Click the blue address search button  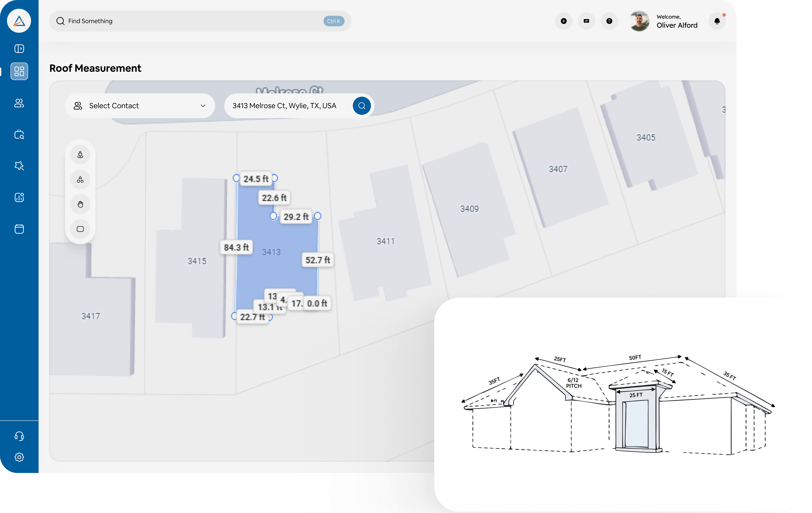pyautogui.click(x=362, y=106)
